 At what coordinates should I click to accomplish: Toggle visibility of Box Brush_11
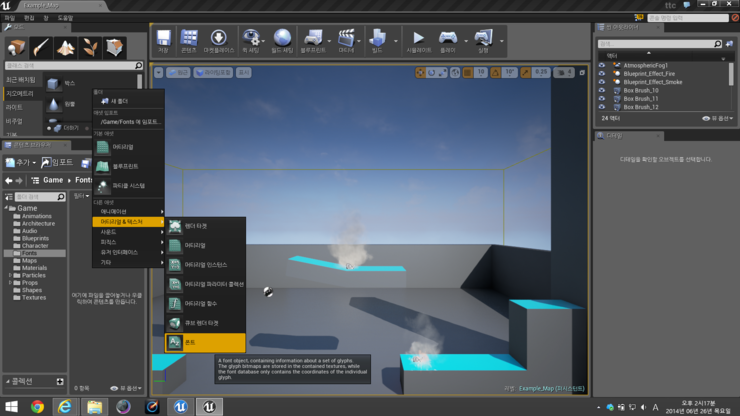(x=602, y=99)
